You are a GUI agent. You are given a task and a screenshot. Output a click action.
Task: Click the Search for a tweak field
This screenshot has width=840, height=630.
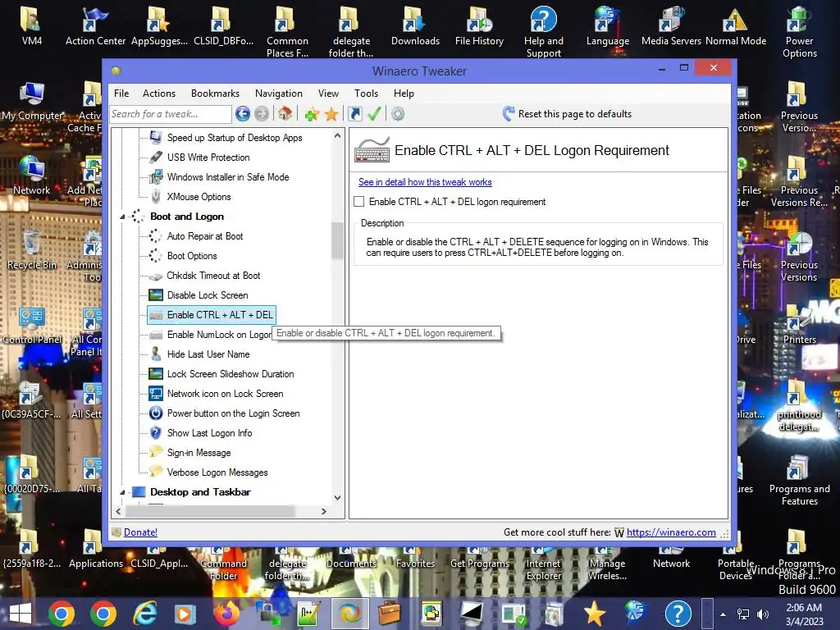coord(171,113)
